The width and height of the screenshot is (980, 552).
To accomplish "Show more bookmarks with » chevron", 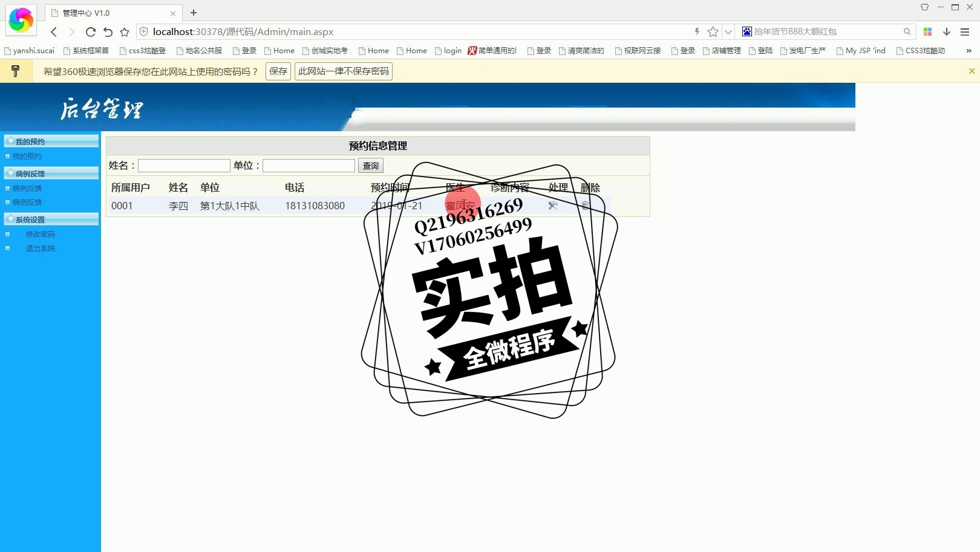I will pyautogui.click(x=969, y=51).
